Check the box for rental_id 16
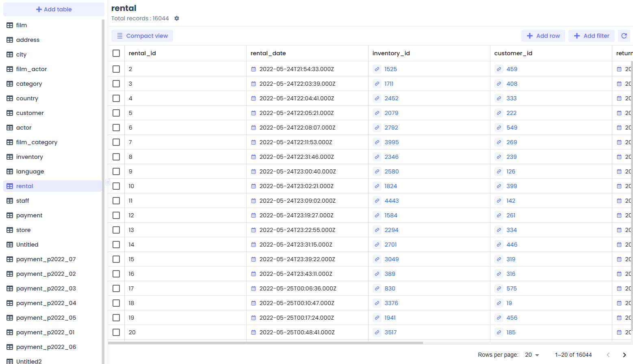This screenshot has width=633, height=364. pos(116,274)
